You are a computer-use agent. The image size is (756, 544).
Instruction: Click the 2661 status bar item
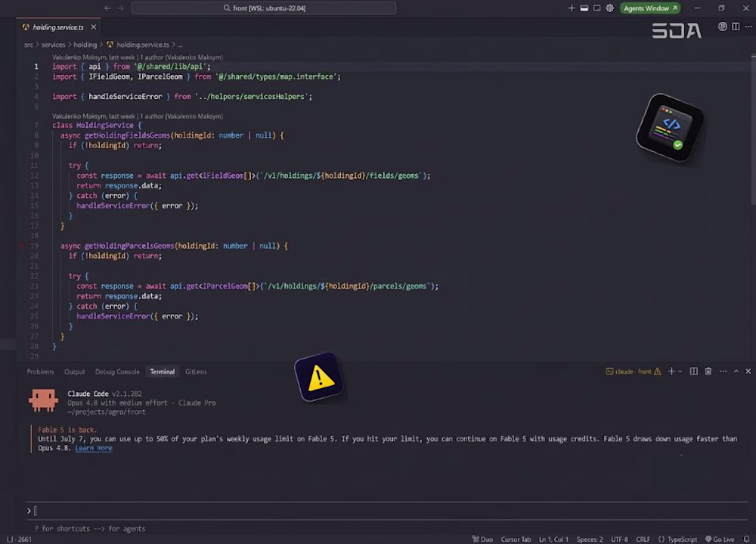20,539
